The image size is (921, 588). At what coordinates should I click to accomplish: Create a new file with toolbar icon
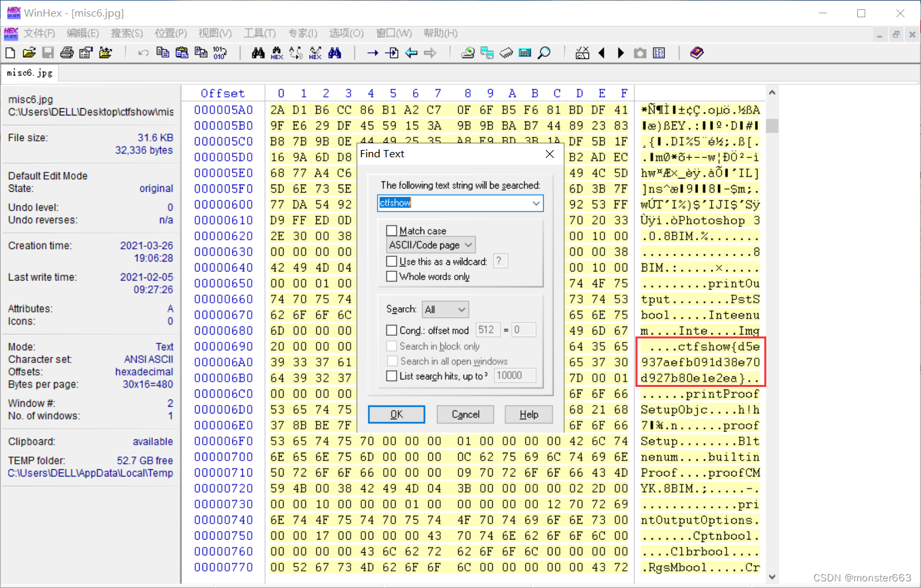click(10, 53)
